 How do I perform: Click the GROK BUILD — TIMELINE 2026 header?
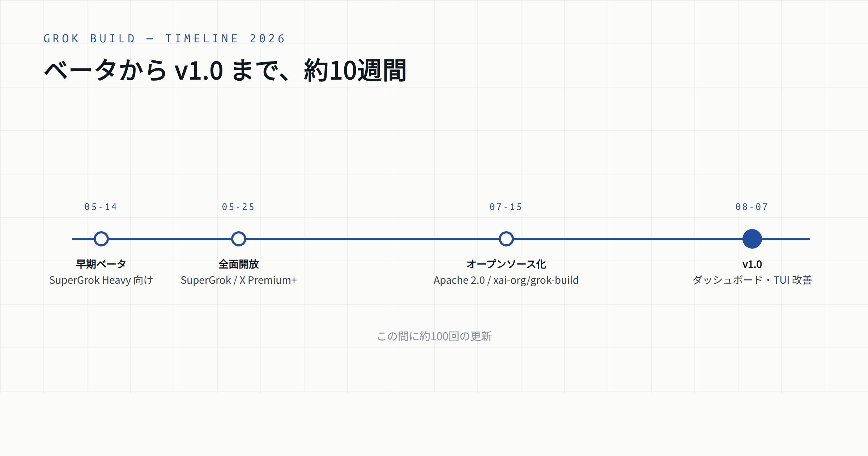coord(165,39)
